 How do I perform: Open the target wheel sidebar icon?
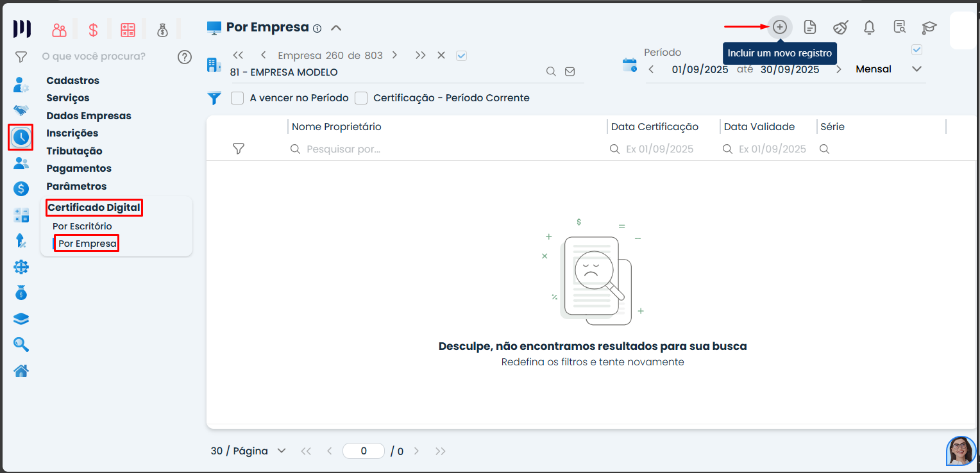coord(21,267)
